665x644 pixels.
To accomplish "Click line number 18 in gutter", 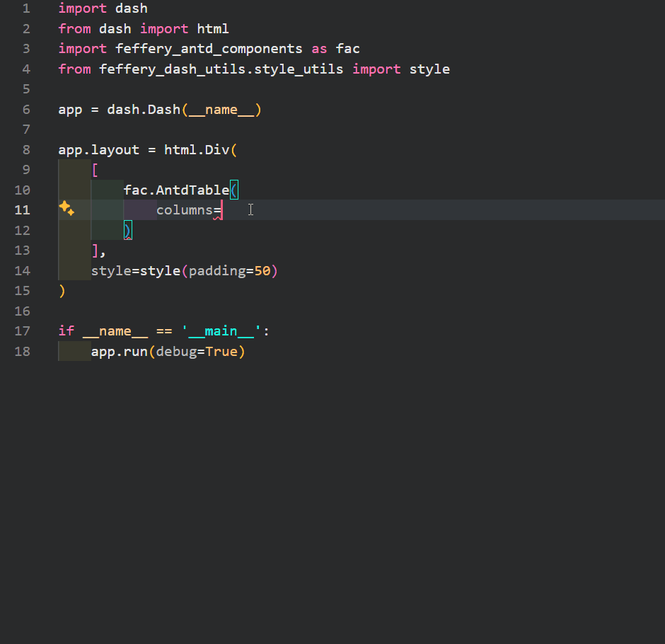I will (x=23, y=351).
